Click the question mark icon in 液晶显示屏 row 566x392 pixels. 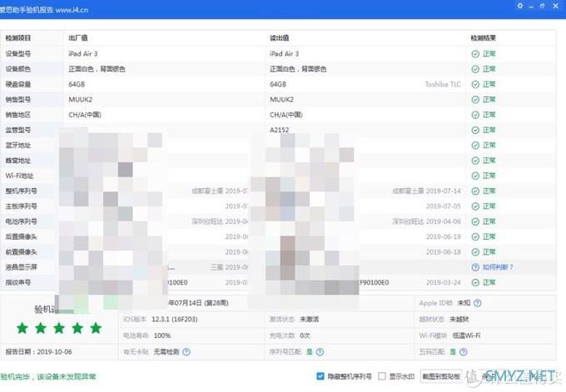[475, 267]
